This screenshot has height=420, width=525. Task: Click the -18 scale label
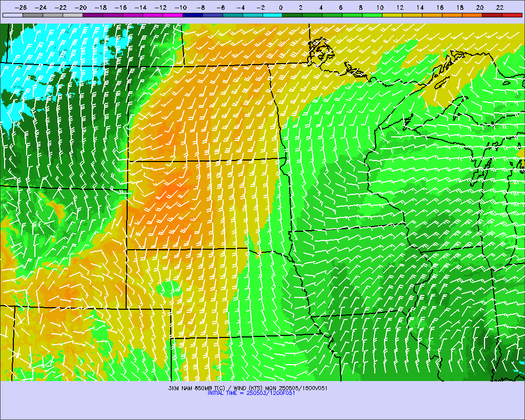(100, 7)
